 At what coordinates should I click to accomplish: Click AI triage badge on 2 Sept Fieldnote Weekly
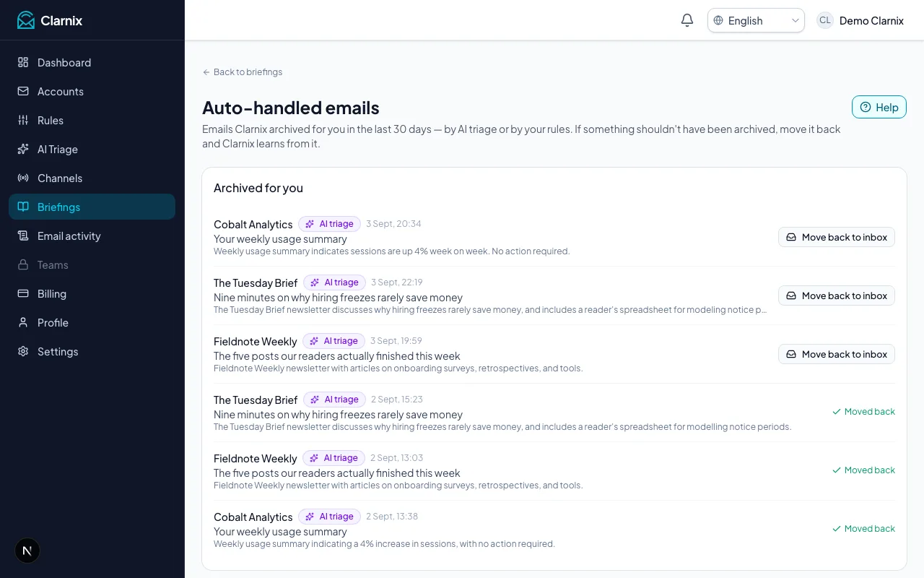point(334,458)
